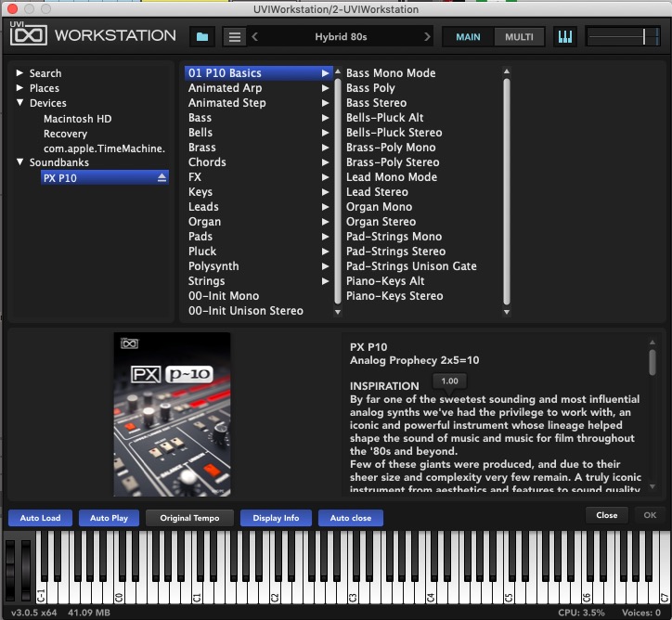
Task: Load Brass-Poly Stereo preset
Action: tap(393, 162)
